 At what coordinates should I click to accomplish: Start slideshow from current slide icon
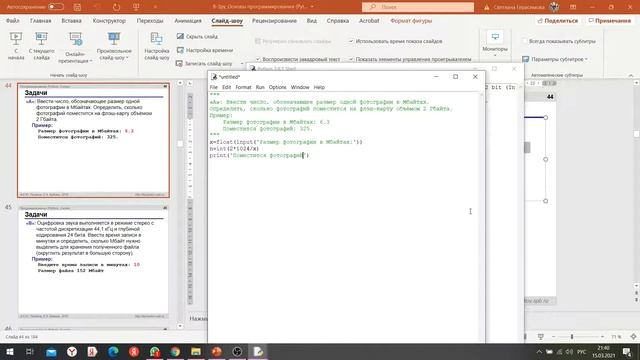click(x=41, y=38)
